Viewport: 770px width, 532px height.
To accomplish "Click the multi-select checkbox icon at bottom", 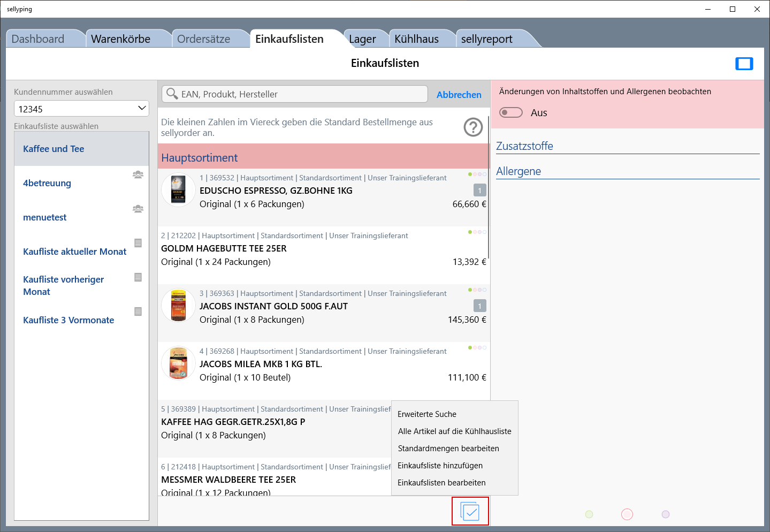I will pyautogui.click(x=470, y=512).
